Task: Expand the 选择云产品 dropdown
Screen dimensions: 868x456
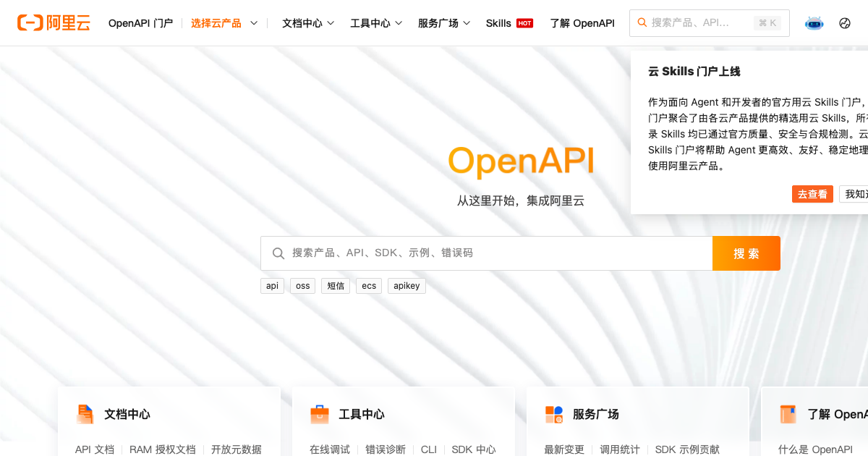Action: [222, 22]
